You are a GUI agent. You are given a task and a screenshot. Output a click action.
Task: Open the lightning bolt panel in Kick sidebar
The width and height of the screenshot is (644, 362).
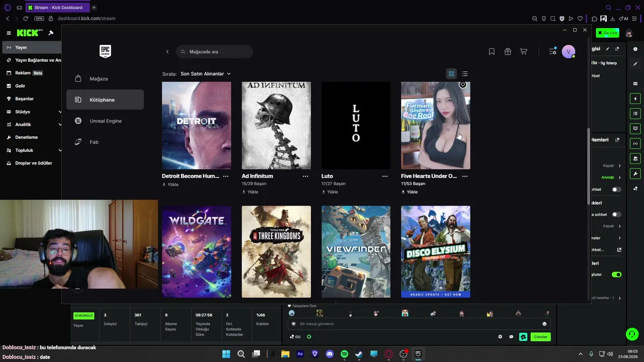point(635,99)
